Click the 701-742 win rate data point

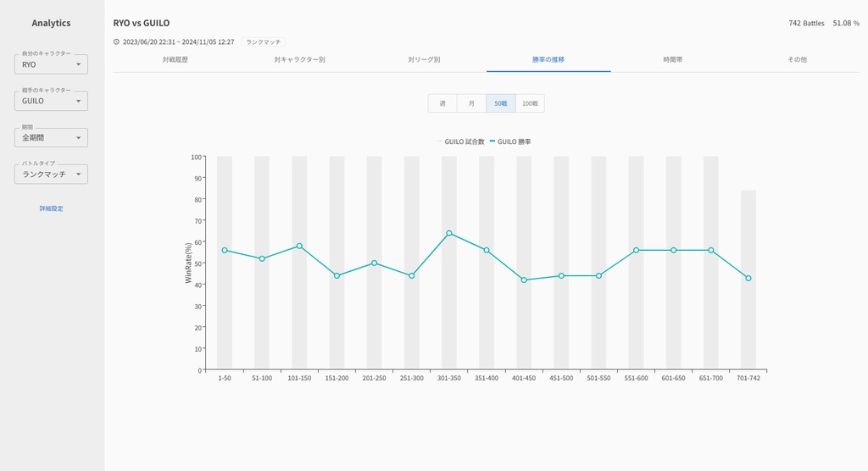[748, 278]
